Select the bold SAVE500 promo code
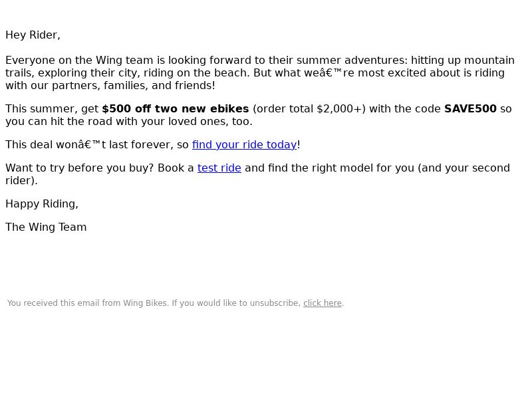532x399 pixels. click(470, 109)
